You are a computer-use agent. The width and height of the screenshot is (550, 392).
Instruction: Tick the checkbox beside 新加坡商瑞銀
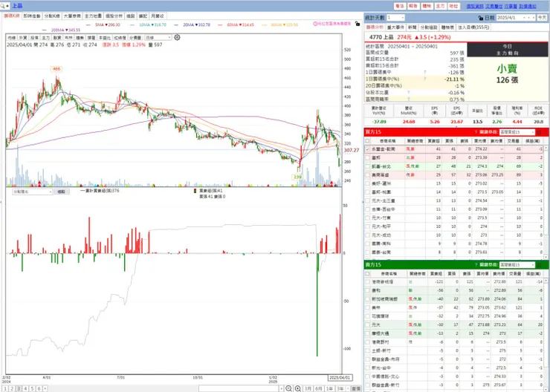pyautogui.click(x=367, y=298)
